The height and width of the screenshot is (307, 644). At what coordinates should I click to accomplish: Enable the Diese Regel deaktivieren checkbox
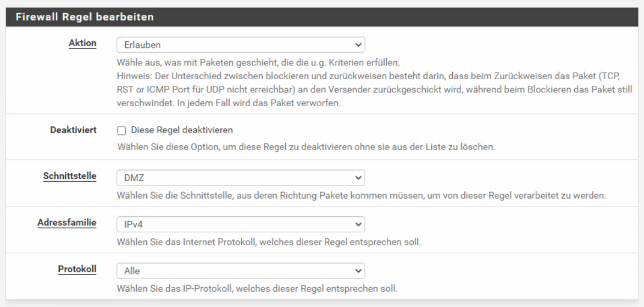121,131
